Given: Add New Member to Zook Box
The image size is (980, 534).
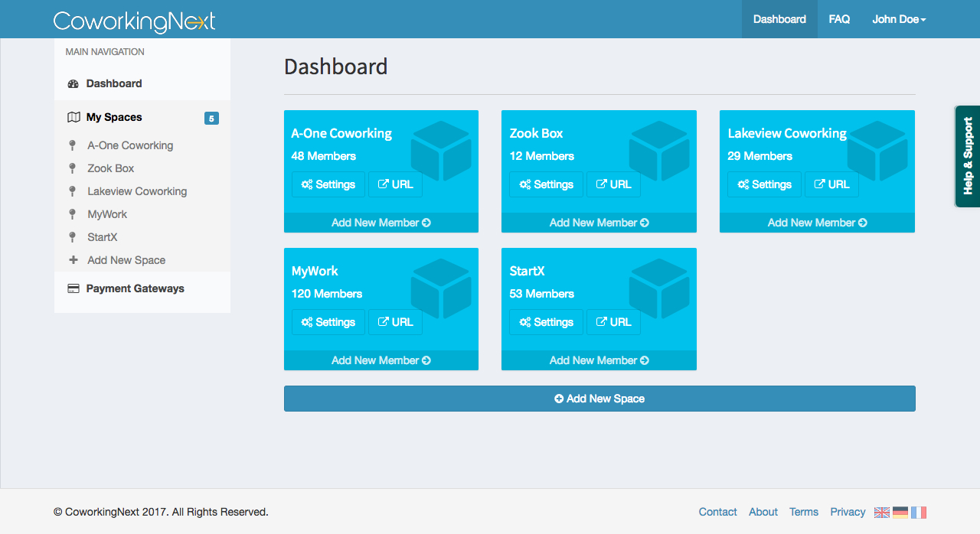Looking at the screenshot, I should [599, 223].
